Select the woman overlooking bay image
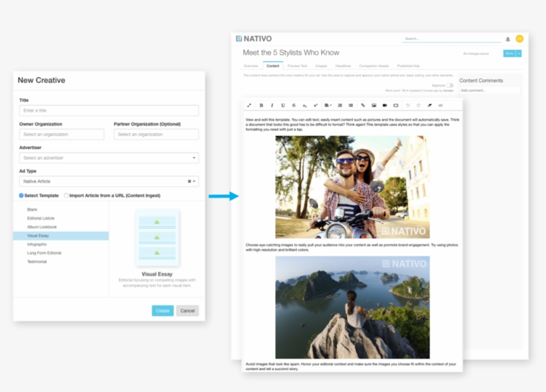The height and width of the screenshot is (392, 546). point(352,307)
